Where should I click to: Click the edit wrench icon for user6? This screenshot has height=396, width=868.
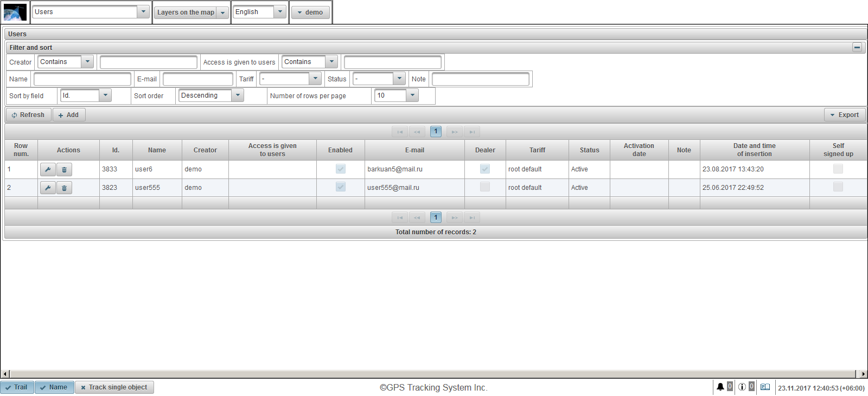click(x=48, y=170)
